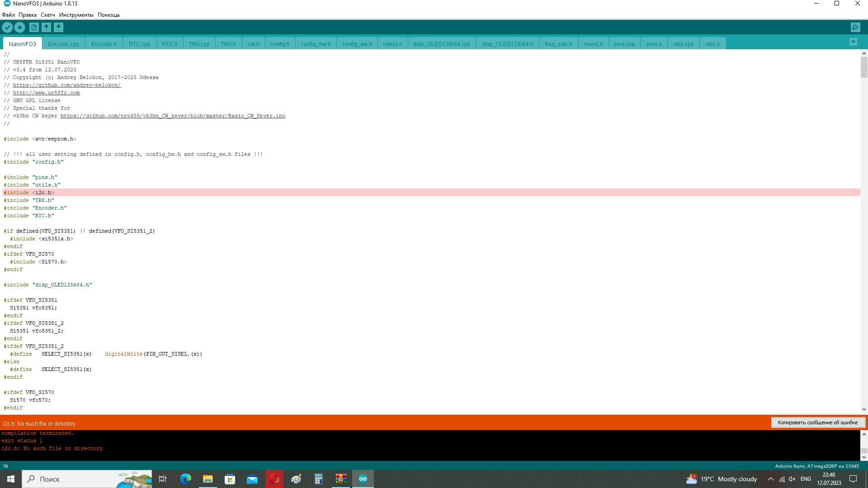Click the Save sketch down-arrow icon
Screen dimensions: 868x488
(x=58, y=28)
